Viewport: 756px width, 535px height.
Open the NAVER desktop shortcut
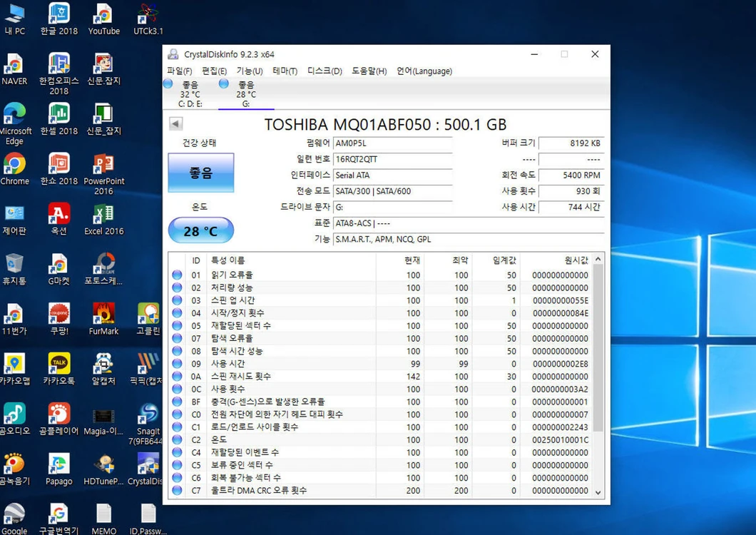click(x=14, y=69)
